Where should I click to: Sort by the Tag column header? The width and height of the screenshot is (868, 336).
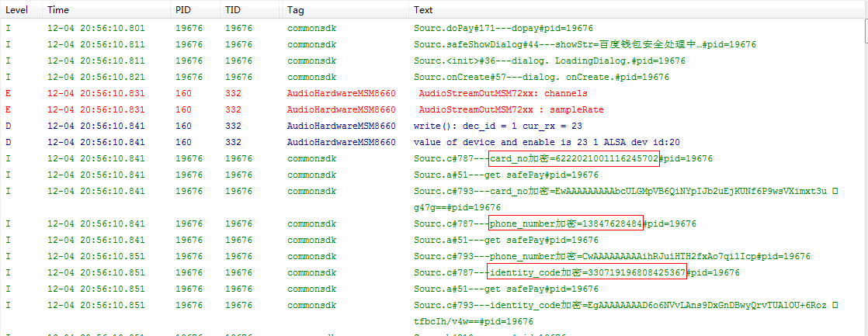click(345, 9)
